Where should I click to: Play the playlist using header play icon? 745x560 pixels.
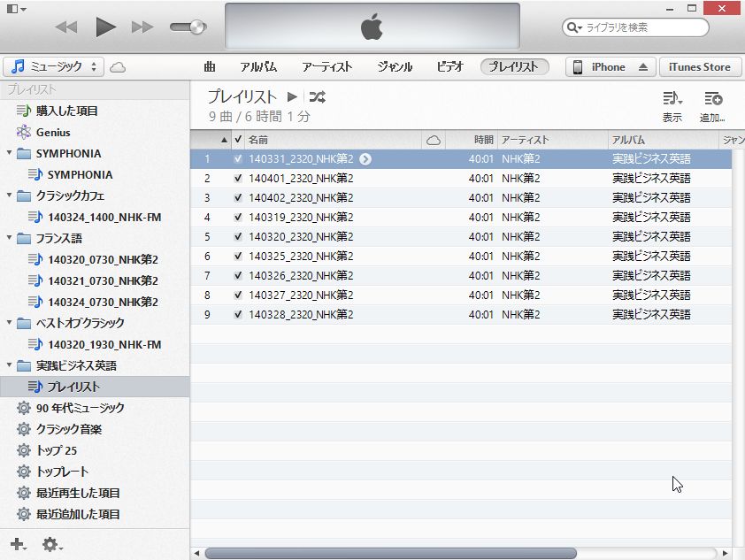click(x=292, y=97)
